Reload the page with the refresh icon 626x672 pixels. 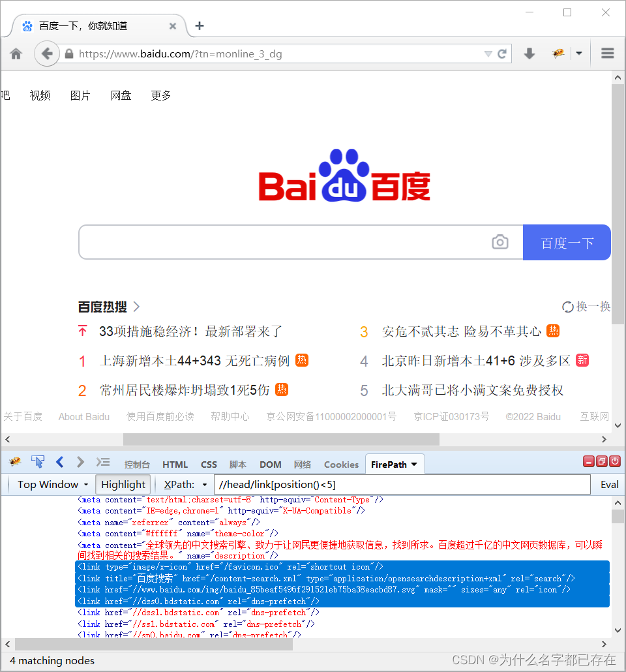502,53
